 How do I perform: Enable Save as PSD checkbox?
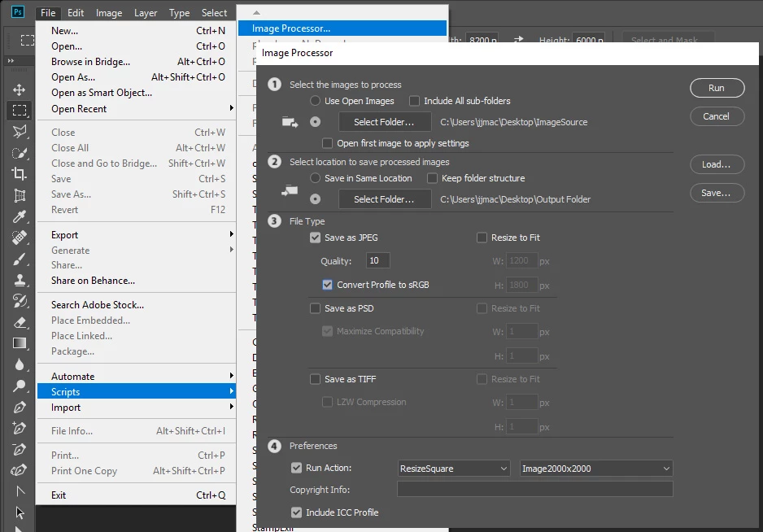(x=316, y=308)
